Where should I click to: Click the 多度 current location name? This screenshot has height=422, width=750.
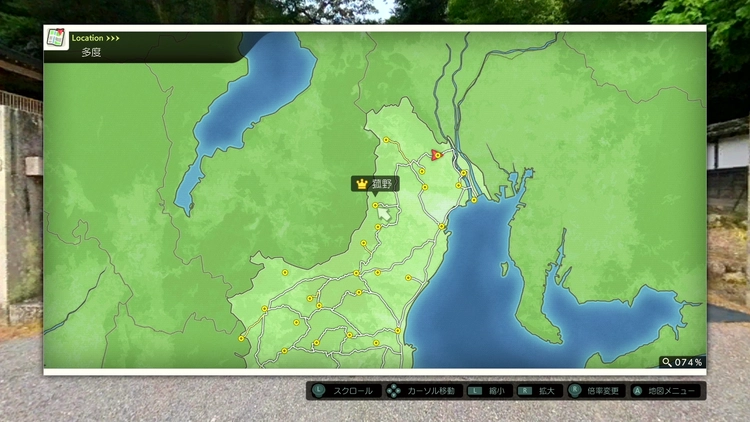click(91, 52)
